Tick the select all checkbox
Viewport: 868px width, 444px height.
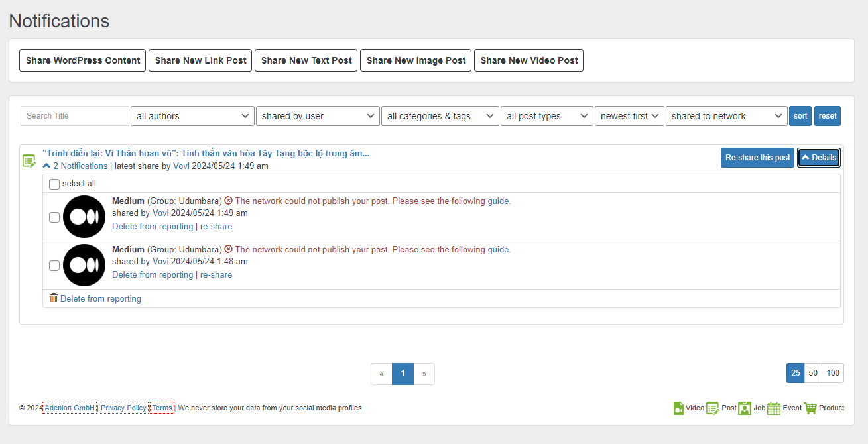click(x=54, y=184)
